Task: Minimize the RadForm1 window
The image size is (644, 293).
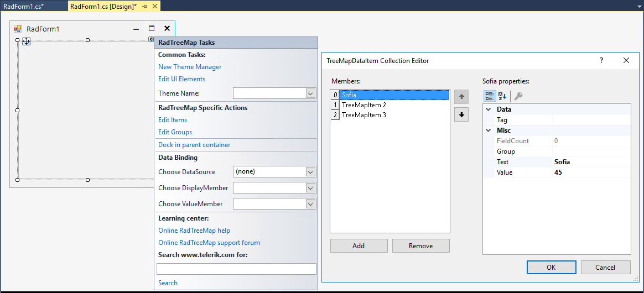Action: (136, 29)
